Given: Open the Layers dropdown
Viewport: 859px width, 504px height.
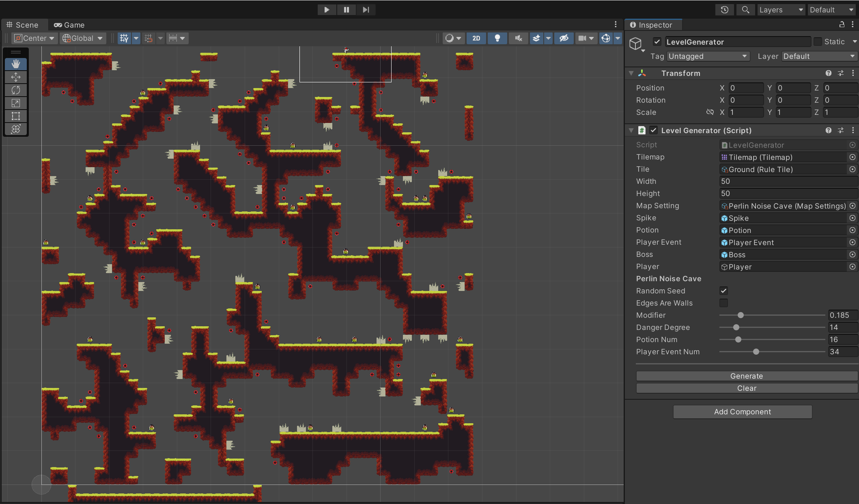Looking at the screenshot, I should pyautogui.click(x=781, y=10).
